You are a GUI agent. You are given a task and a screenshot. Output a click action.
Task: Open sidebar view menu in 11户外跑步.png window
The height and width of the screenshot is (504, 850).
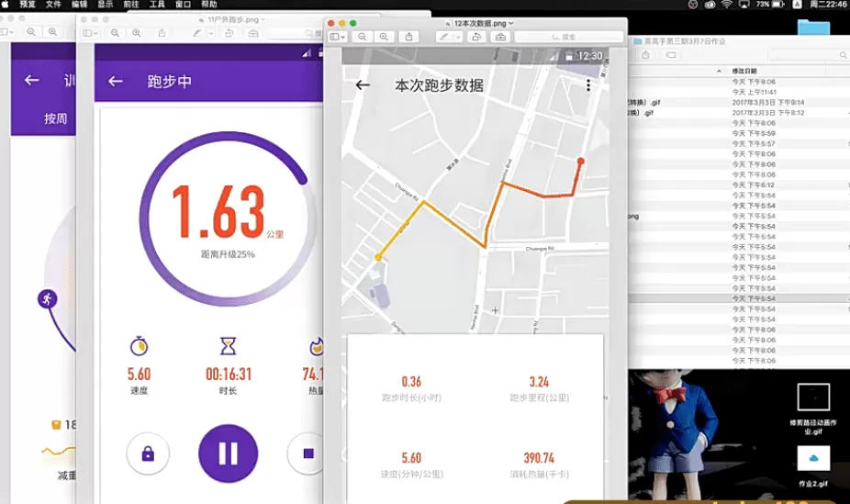90,33
